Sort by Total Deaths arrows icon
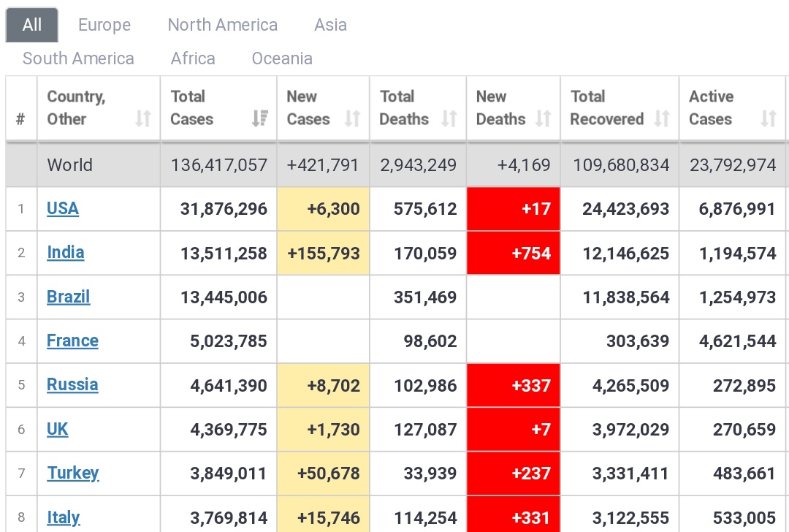 449,119
